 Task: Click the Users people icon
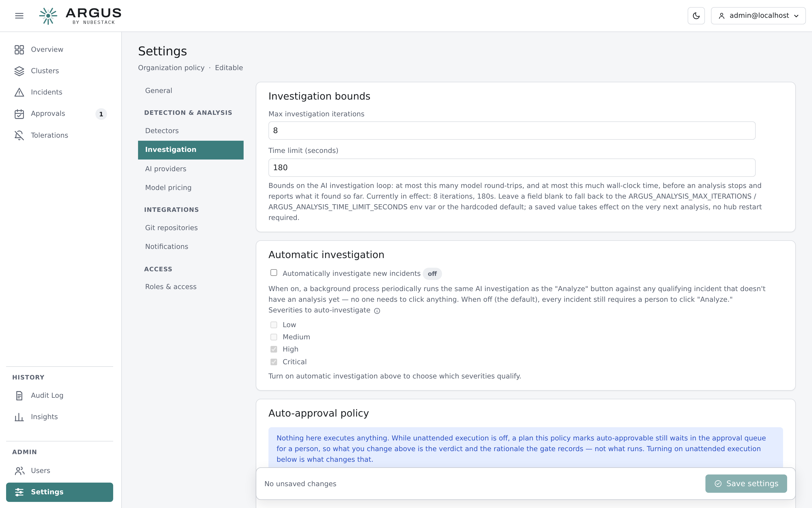point(19,471)
